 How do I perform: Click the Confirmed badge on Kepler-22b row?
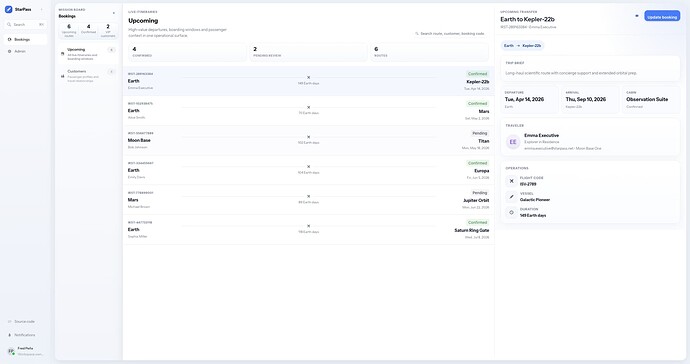click(477, 74)
